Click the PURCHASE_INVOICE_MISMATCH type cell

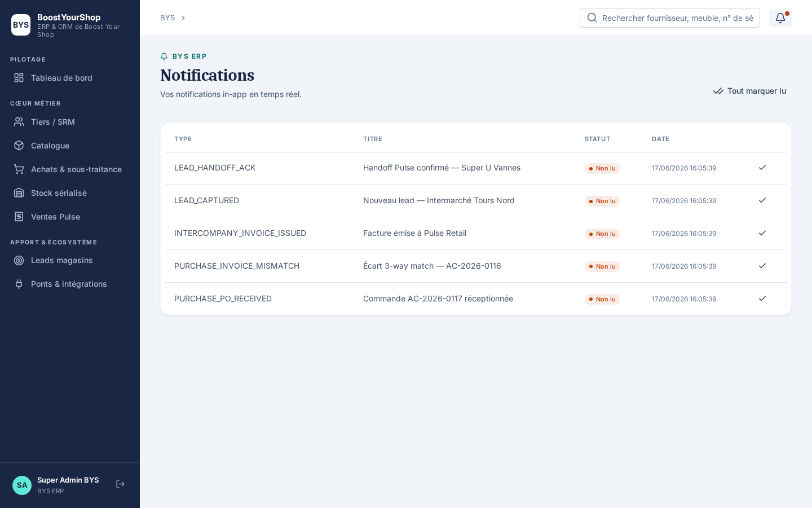[237, 266]
